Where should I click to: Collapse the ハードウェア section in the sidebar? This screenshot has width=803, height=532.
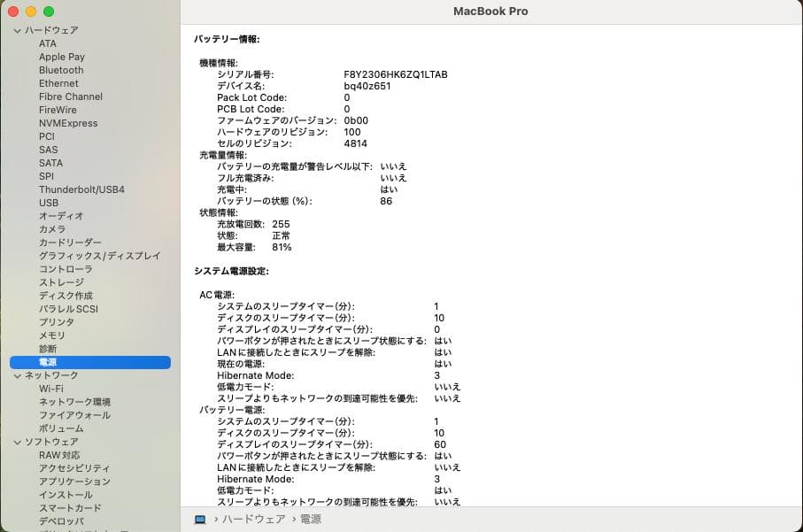pos(16,29)
